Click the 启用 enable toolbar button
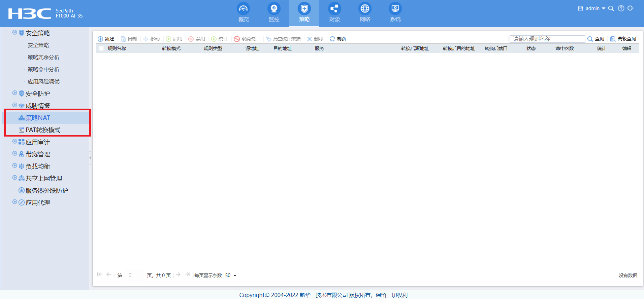Viewport: 644px width, 299px height. pos(174,39)
